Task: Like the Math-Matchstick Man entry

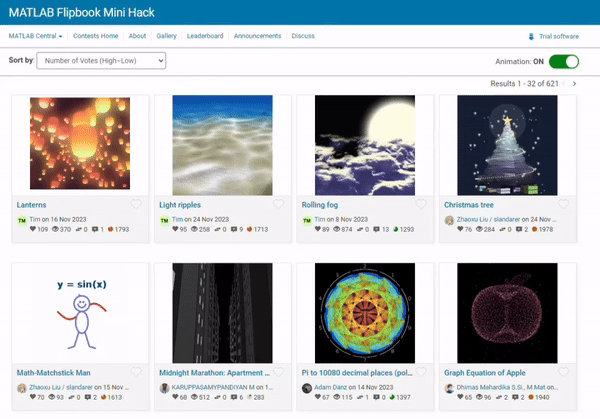Action: tap(136, 371)
